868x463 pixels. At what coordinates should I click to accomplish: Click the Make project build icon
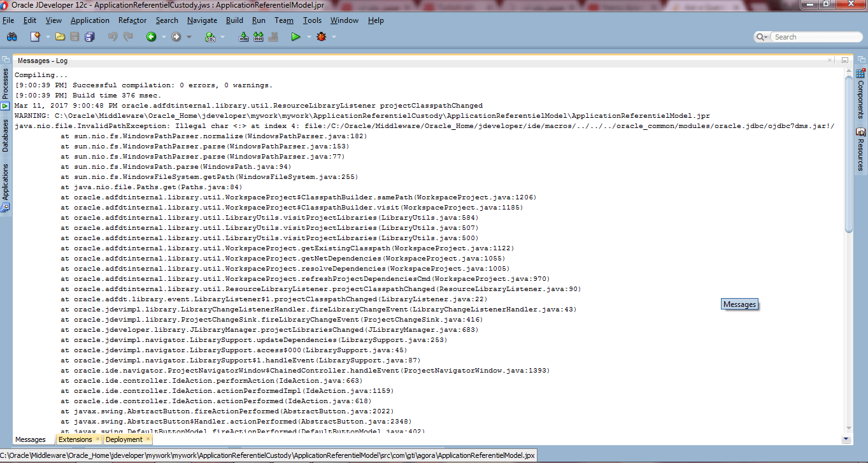[x=243, y=37]
